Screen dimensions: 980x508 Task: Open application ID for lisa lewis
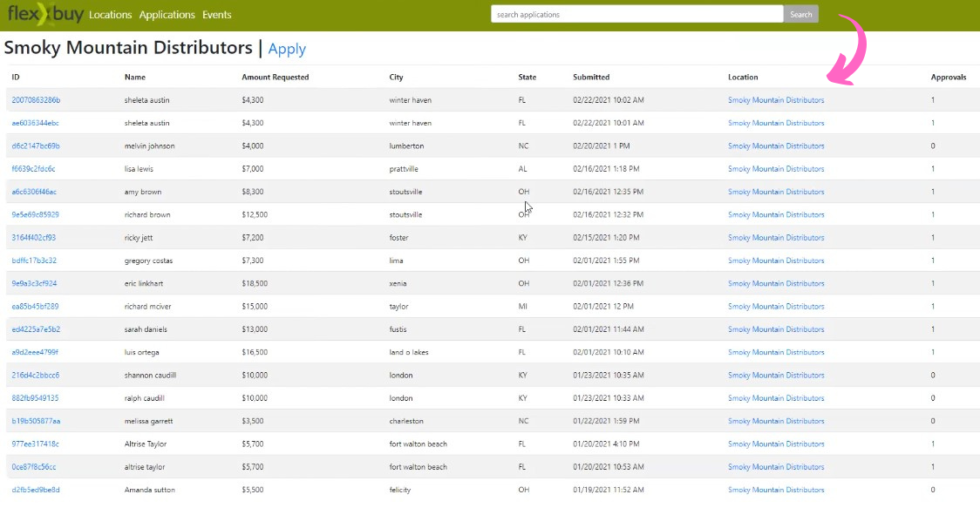(33, 169)
